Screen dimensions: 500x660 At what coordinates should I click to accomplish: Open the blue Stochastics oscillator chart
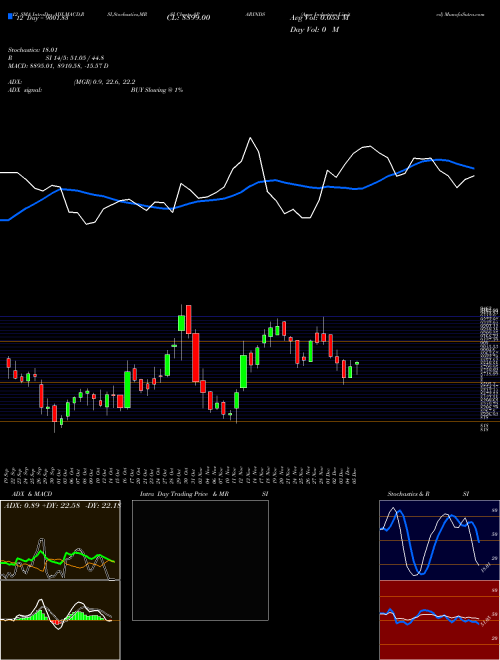pyautogui.click(x=439, y=540)
